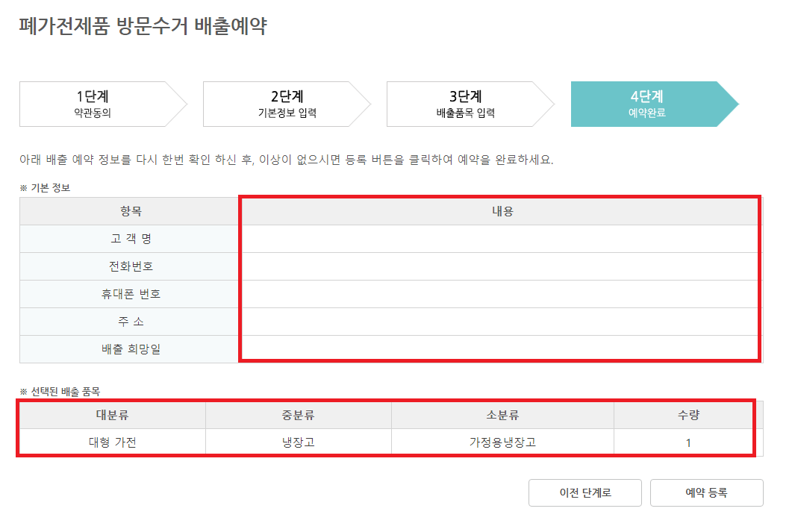Click the '내용' column header

[502, 211]
